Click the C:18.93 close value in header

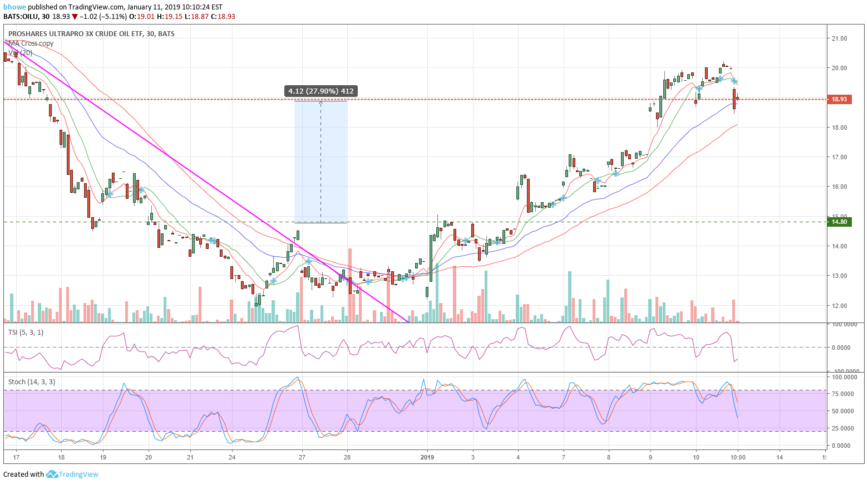point(223,17)
